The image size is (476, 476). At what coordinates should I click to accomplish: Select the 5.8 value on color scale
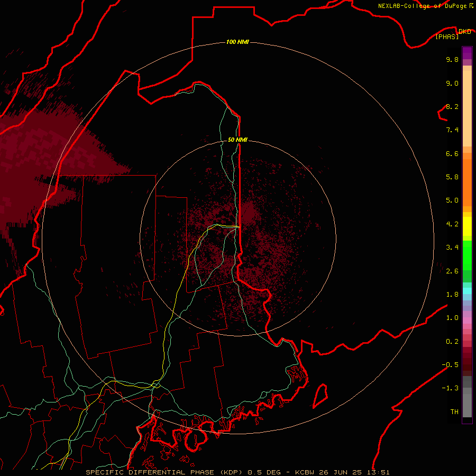click(452, 177)
